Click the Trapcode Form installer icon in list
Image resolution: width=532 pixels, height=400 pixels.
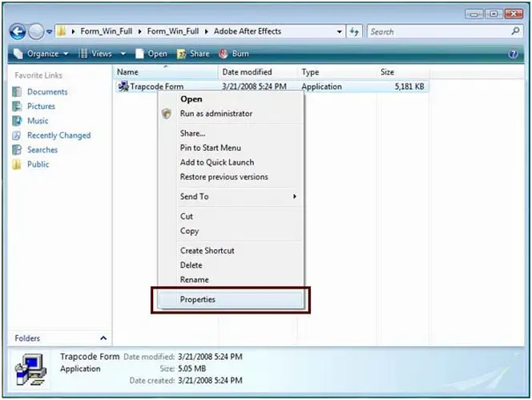click(x=123, y=87)
